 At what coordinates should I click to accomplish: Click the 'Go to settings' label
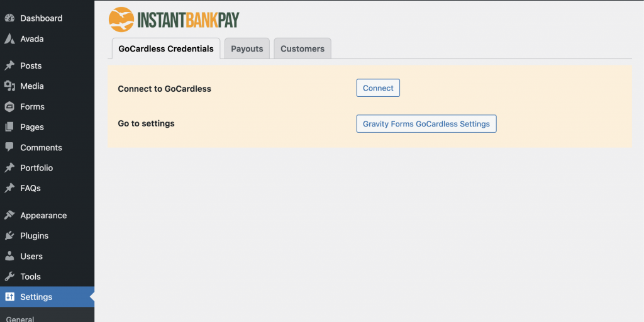pyautogui.click(x=146, y=124)
